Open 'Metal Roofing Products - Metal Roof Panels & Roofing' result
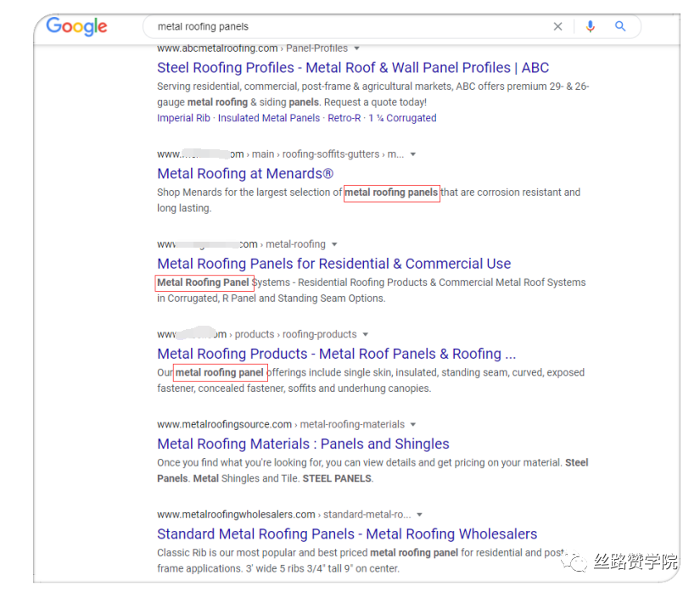 tap(337, 354)
